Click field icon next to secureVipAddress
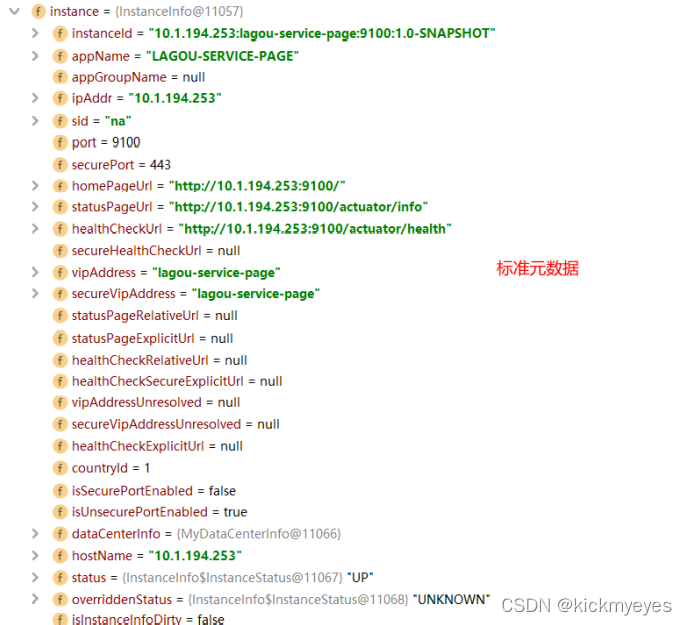This screenshot has height=625, width=687. (60, 294)
